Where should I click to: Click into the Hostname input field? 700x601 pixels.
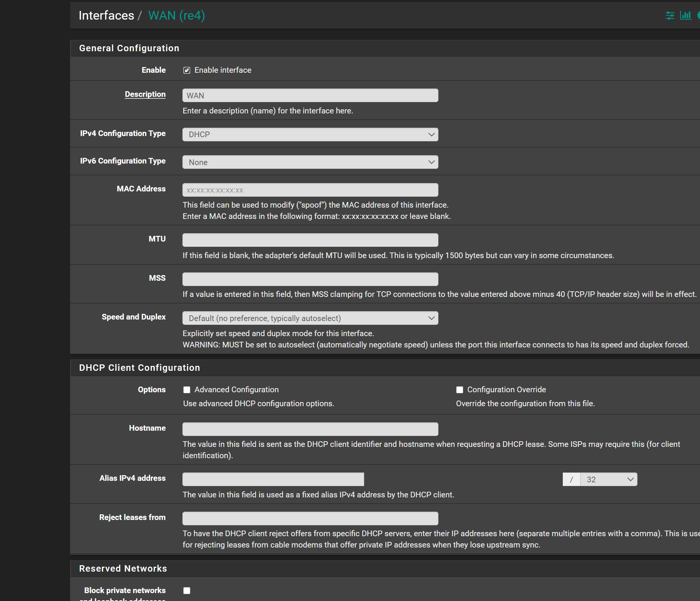click(x=310, y=429)
